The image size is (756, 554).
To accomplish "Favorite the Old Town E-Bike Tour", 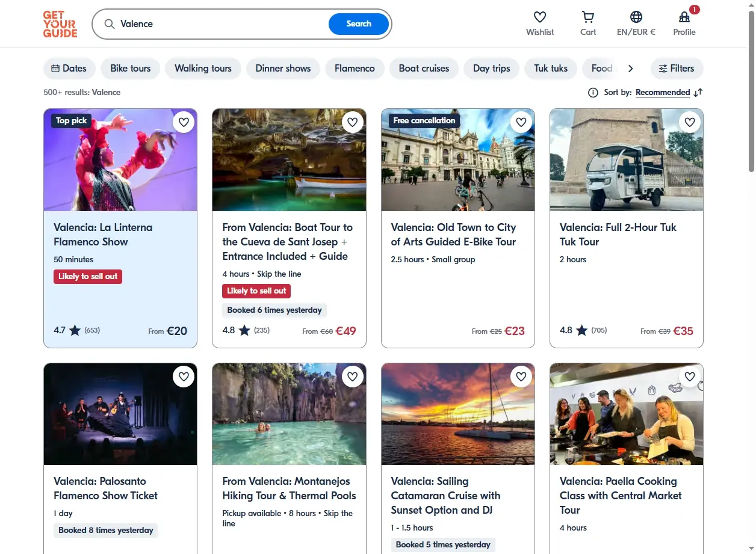I will click(x=521, y=123).
